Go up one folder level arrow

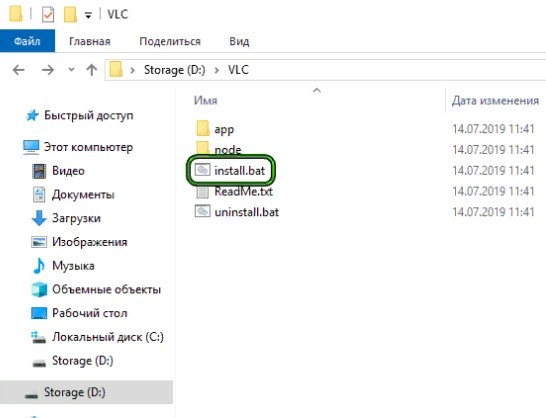tap(92, 70)
